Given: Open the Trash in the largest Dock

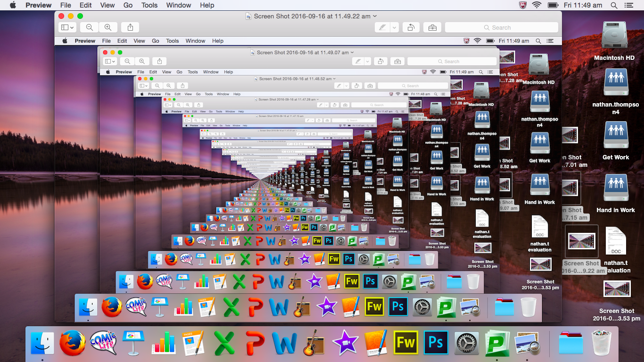Looking at the screenshot, I should 601,343.
